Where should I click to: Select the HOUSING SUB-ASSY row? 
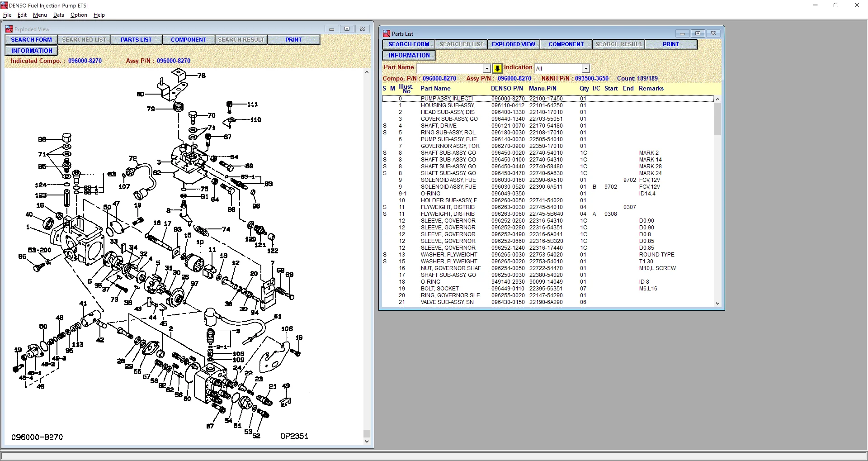tap(548, 105)
